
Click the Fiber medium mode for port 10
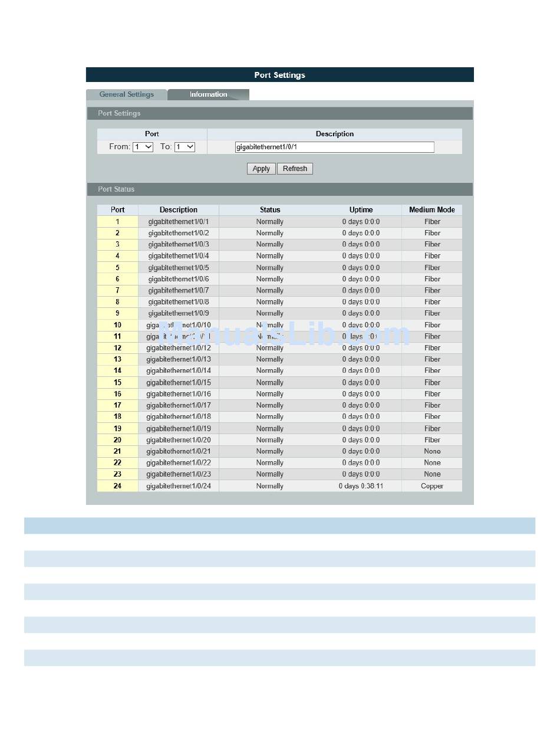click(432, 325)
